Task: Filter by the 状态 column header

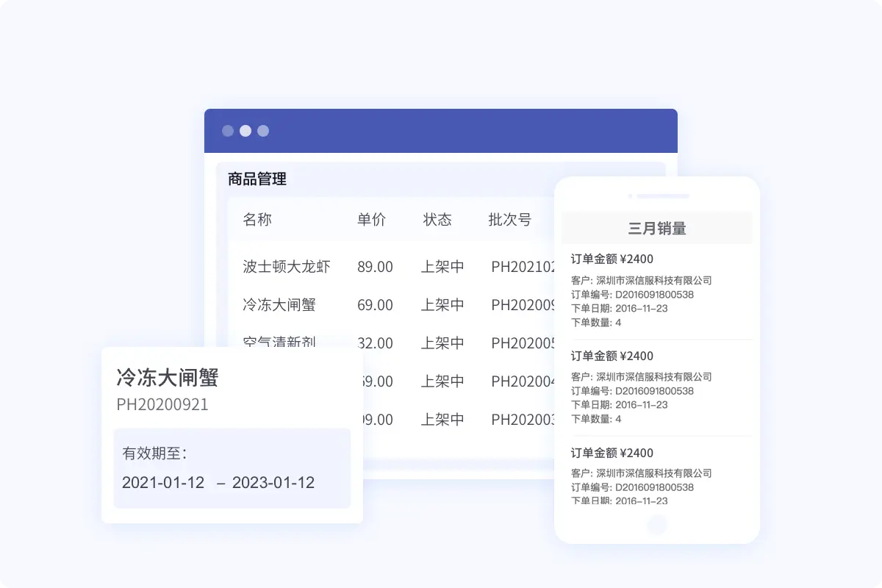Action: [439, 219]
